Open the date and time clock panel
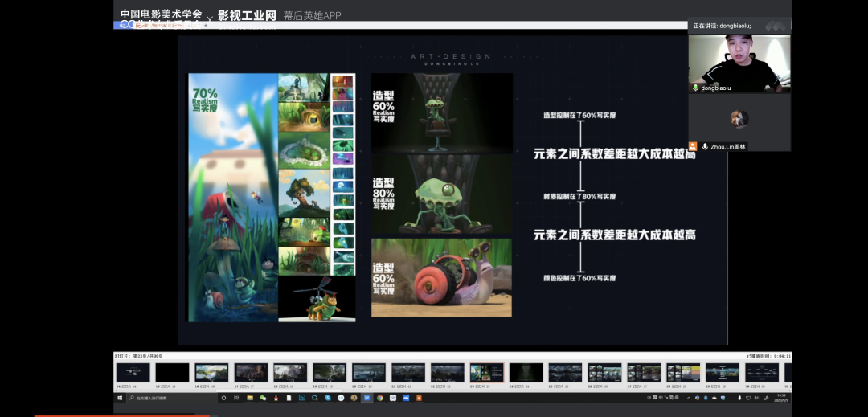This screenshot has width=868, height=417. 781,398
